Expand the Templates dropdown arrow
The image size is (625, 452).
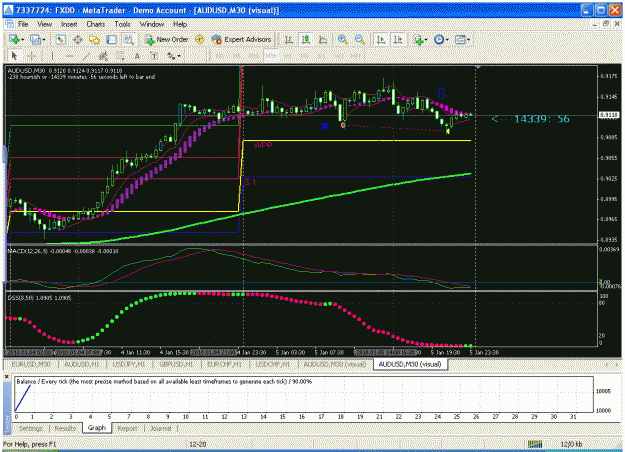tap(468, 39)
